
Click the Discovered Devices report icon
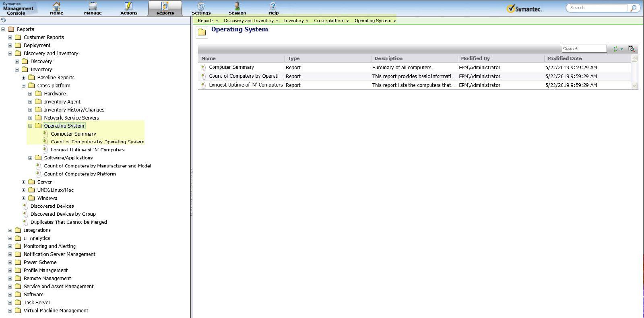[x=25, y=206]
